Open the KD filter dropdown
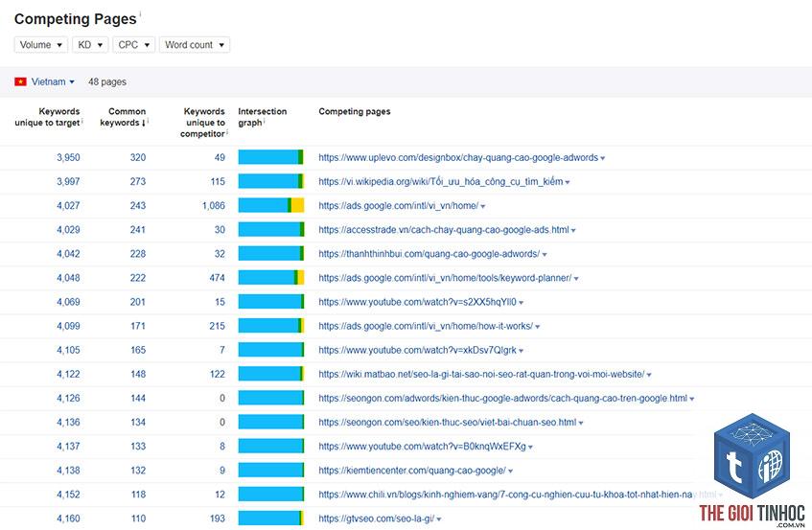The height and width of the screenshot is (530, 812). point(90,45)
